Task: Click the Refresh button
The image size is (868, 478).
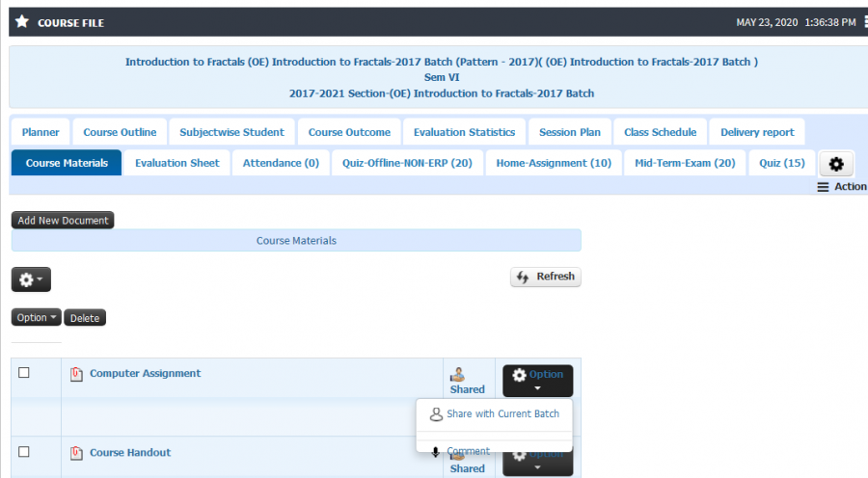Action: [x=545, y=277]
